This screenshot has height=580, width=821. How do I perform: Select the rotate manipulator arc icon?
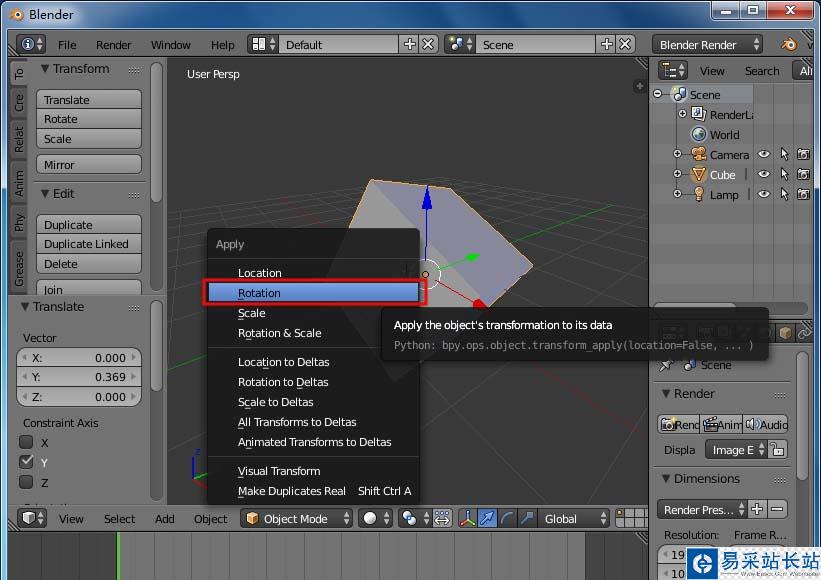[506, 518]
